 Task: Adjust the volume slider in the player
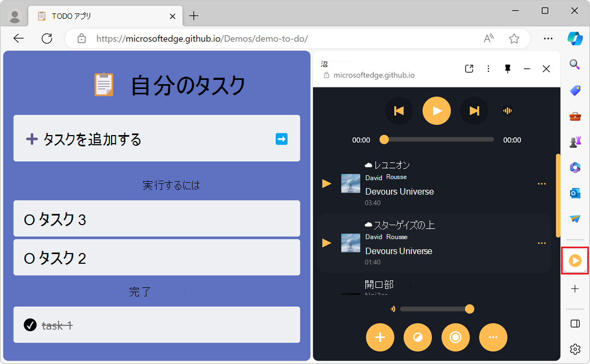coord(469,309)
